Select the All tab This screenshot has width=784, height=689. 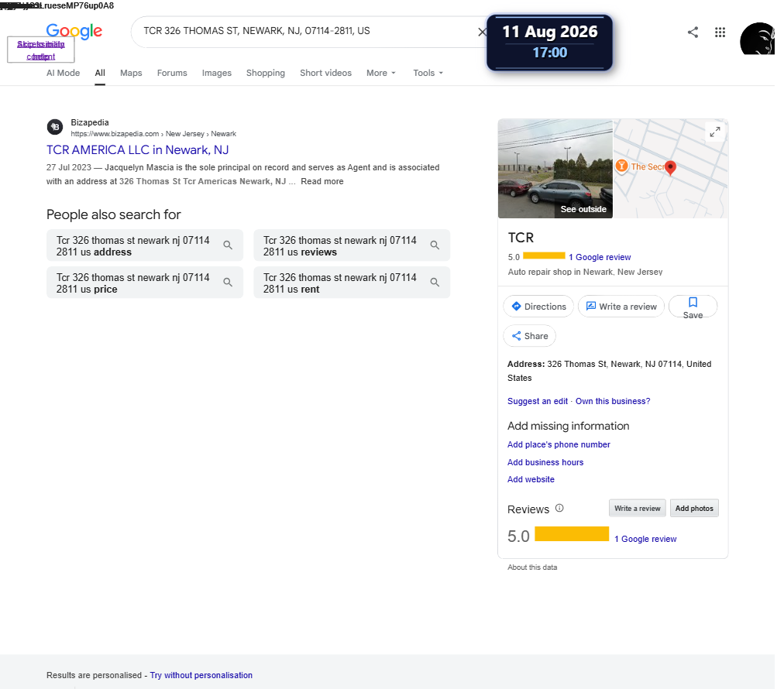click(100, 73)
